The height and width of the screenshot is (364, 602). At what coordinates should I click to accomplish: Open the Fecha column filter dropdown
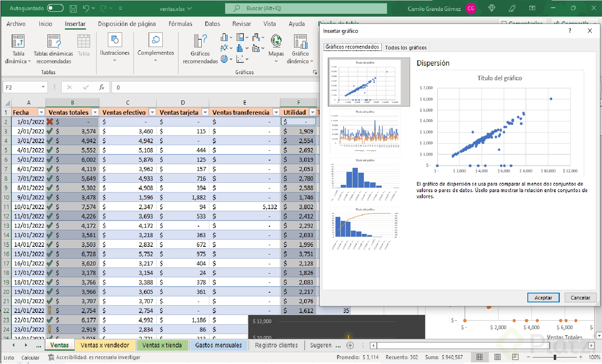(42, 112)
